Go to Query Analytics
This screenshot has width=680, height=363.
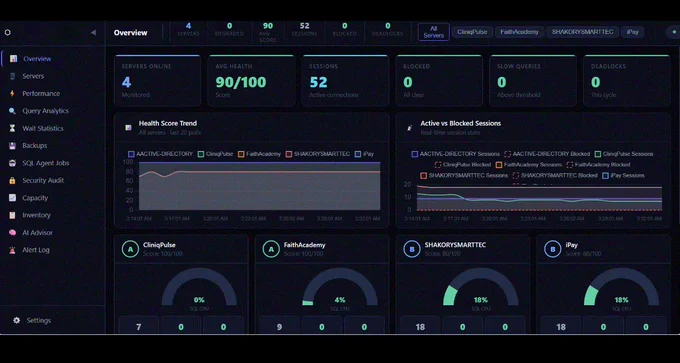[46, 111]
